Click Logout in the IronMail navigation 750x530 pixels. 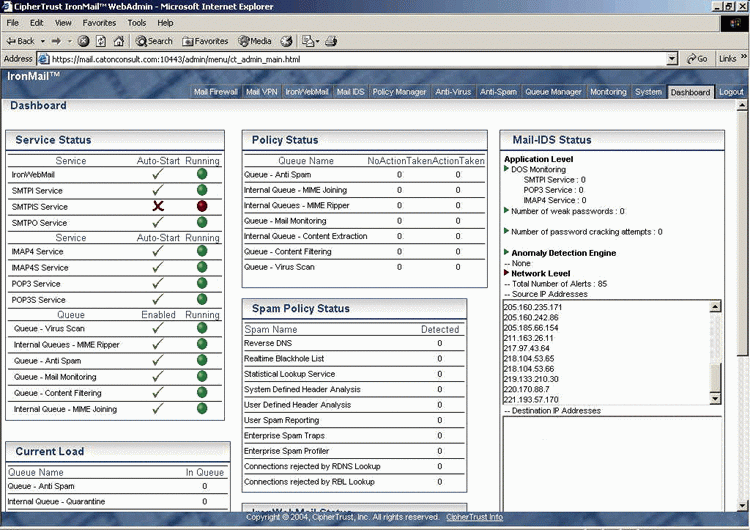click(731, 92)
